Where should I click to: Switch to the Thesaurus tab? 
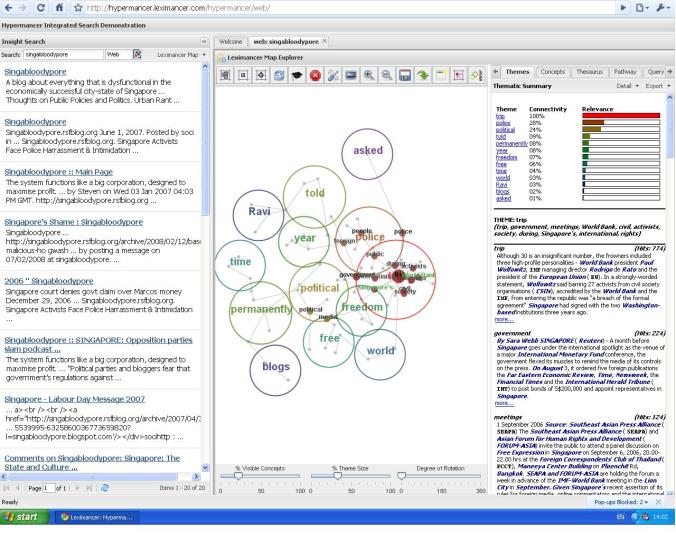(x=591, y=72)
